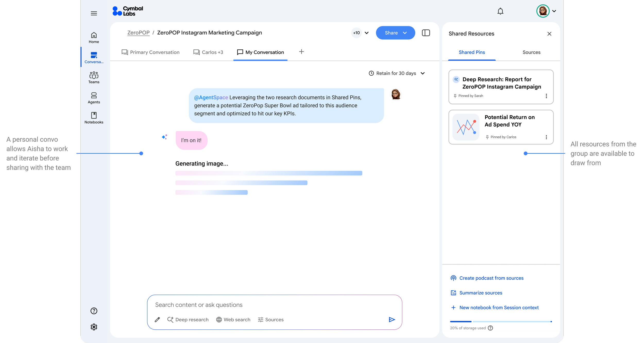The height and width of the screenshot is (343, 644).
Task: Open the help question mark icon
Action: pos(94,311)
